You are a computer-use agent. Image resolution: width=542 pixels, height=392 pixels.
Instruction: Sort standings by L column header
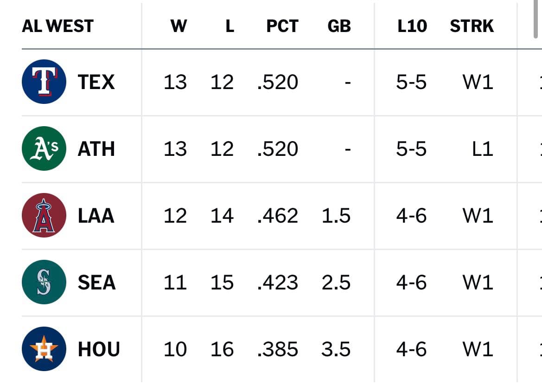[230, 26]
